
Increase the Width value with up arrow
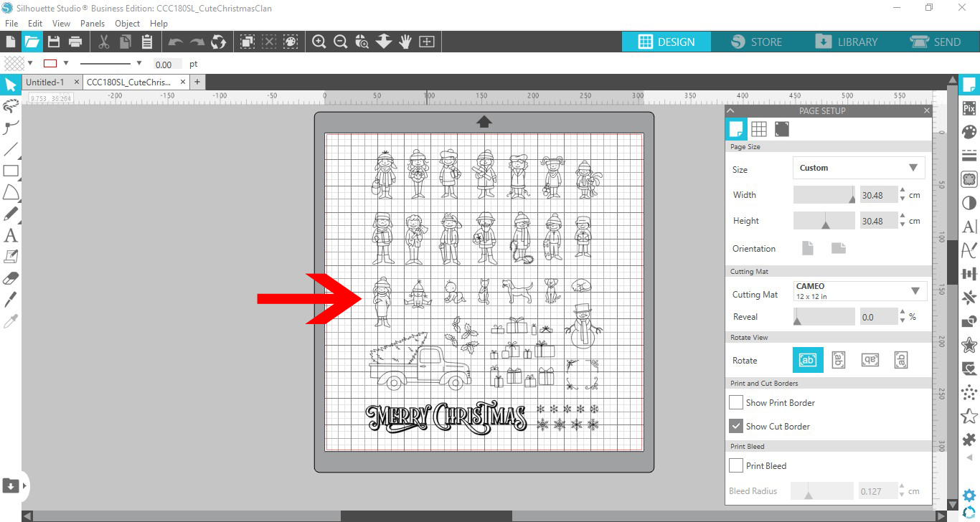903,191
